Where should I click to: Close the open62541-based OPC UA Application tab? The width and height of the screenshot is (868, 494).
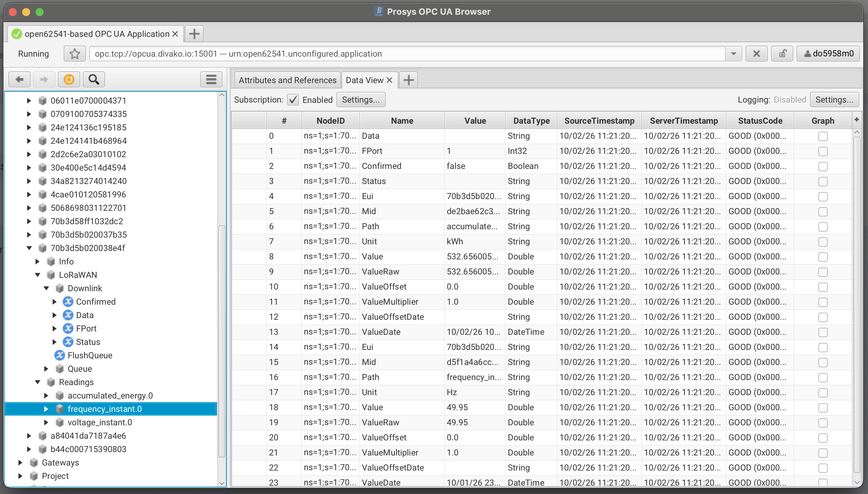click(175, 34)
